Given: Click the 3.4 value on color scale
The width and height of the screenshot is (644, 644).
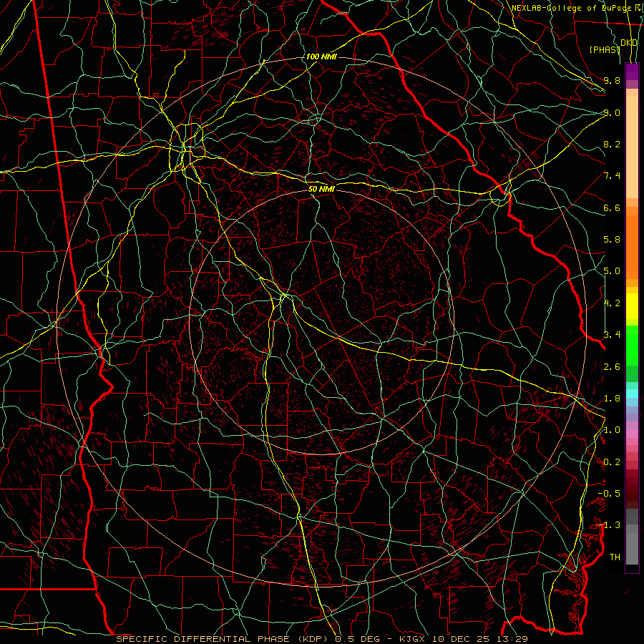Looking at the screenshot, I should [x=612, y=335].
